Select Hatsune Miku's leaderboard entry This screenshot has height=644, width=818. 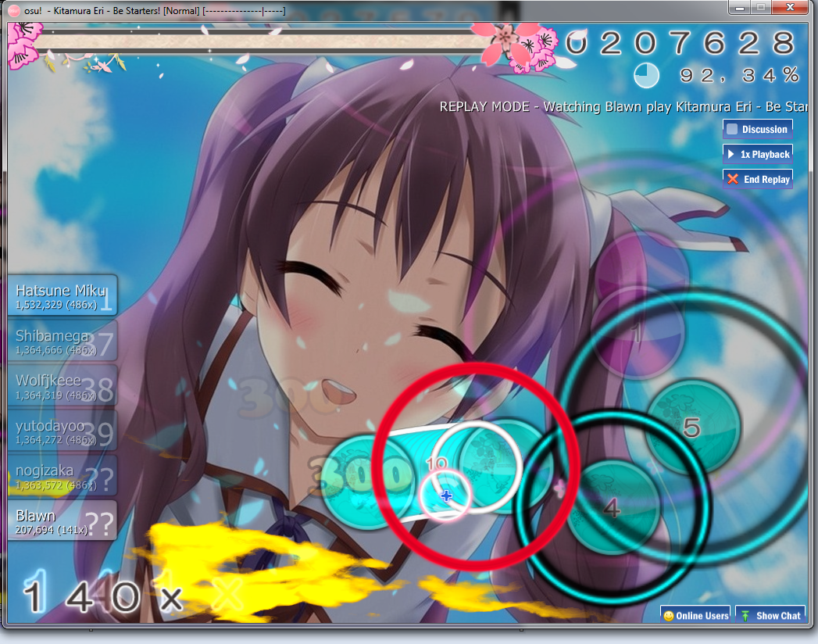63,296
